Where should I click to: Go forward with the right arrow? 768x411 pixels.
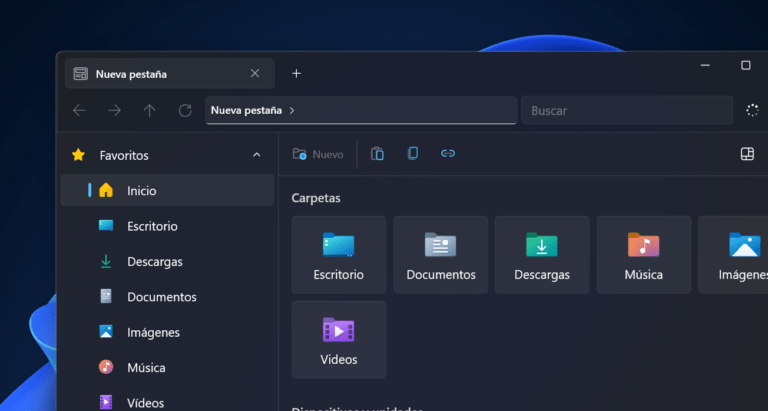(x=114, y=110)
